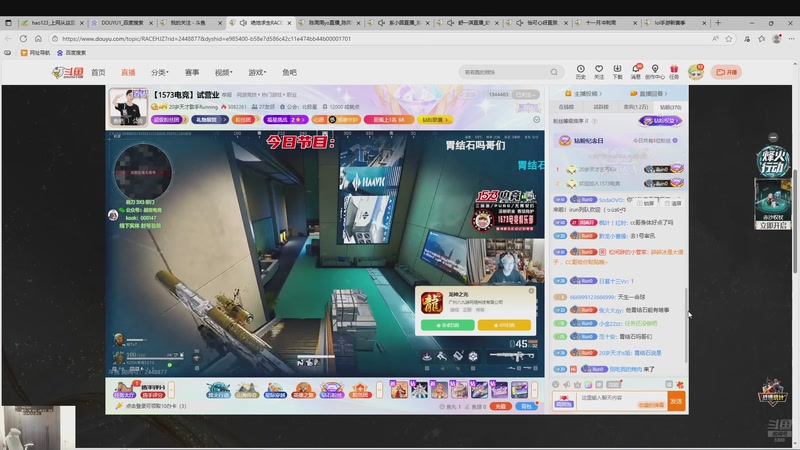Click the green button in the game ad

[447, 325]
